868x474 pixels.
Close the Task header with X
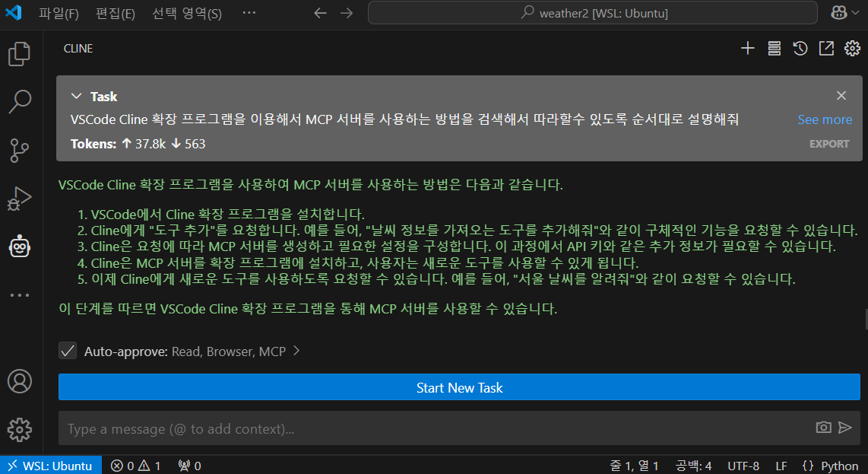coord(841,95)
